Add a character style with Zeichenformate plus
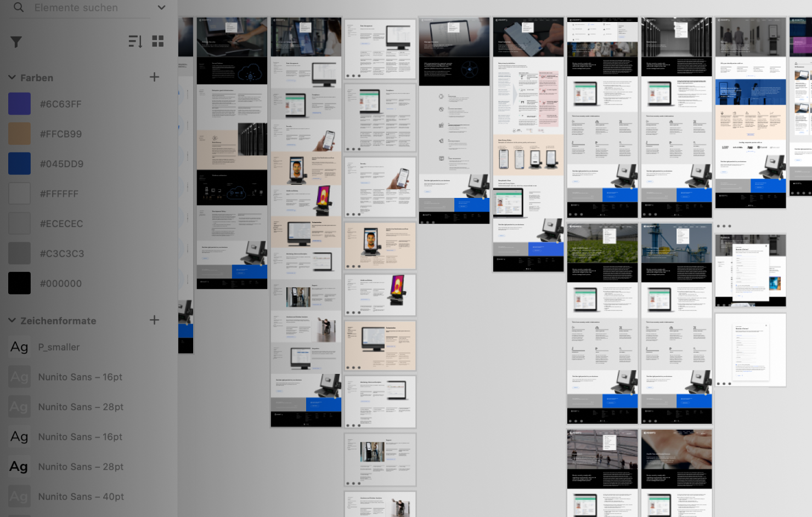Screen dimensions: 812x517 click(x=154, y=320)
